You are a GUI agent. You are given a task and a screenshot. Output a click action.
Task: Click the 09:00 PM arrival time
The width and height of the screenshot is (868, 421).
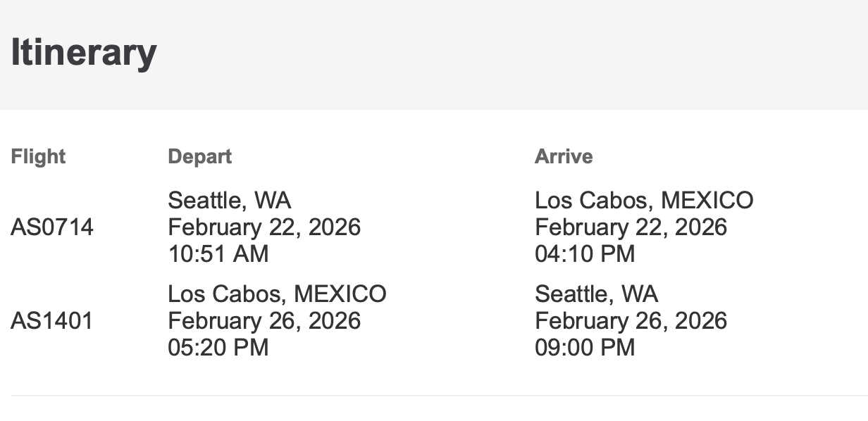(x=585, y=347)
